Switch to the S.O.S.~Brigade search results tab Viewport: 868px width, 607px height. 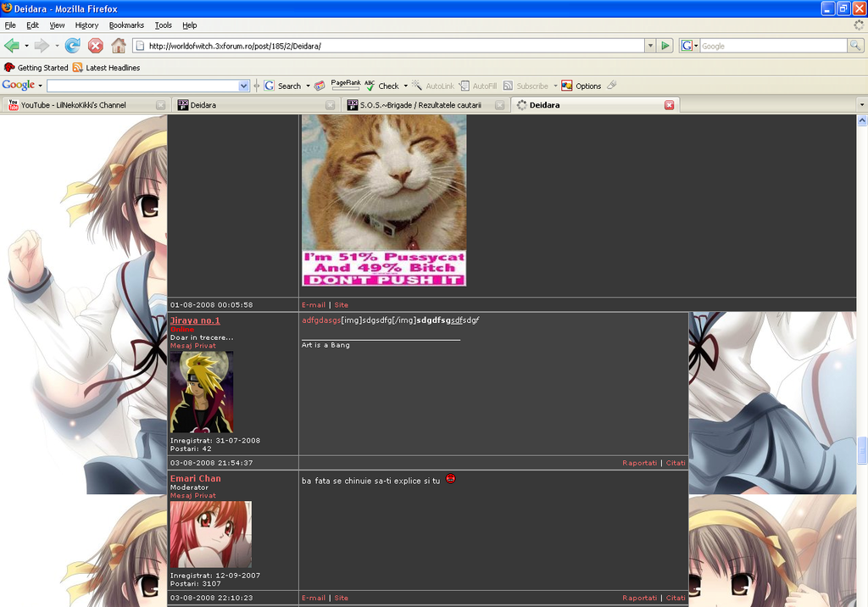pos(426,105)
